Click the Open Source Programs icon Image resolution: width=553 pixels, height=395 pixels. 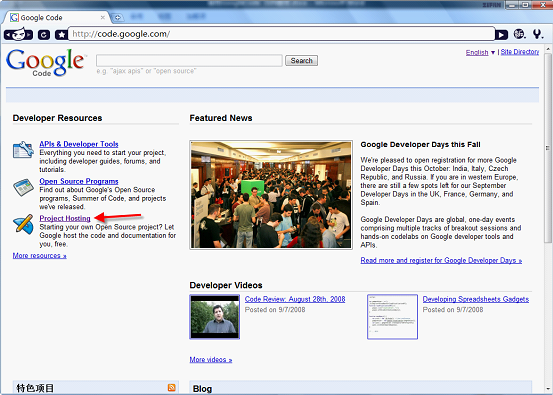[23, 187]
